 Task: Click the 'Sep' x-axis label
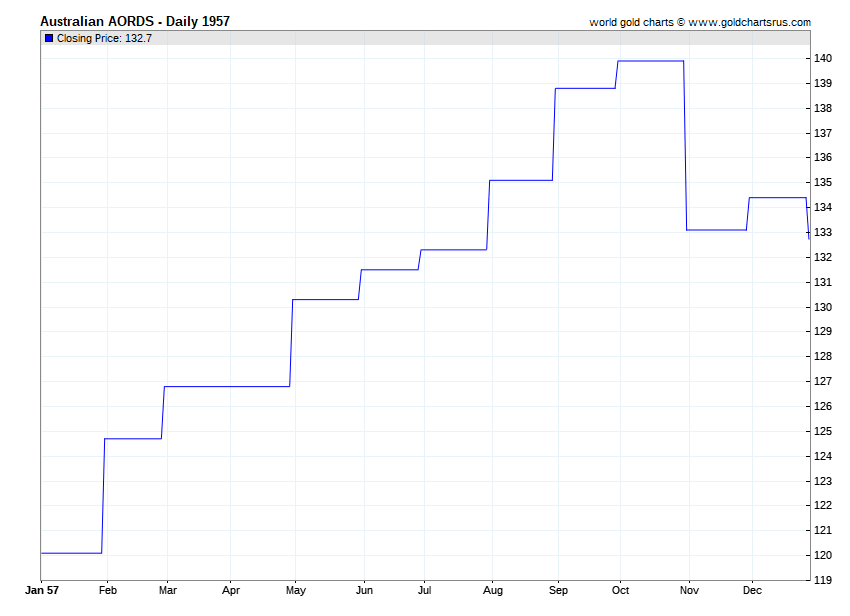click(558, 591)
